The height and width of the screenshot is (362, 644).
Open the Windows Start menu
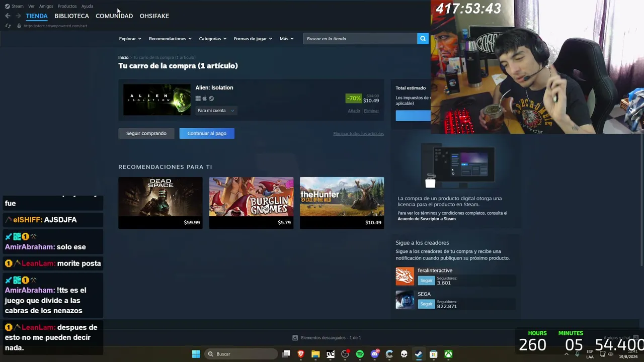pyautogui.click(x=196, y=354)
